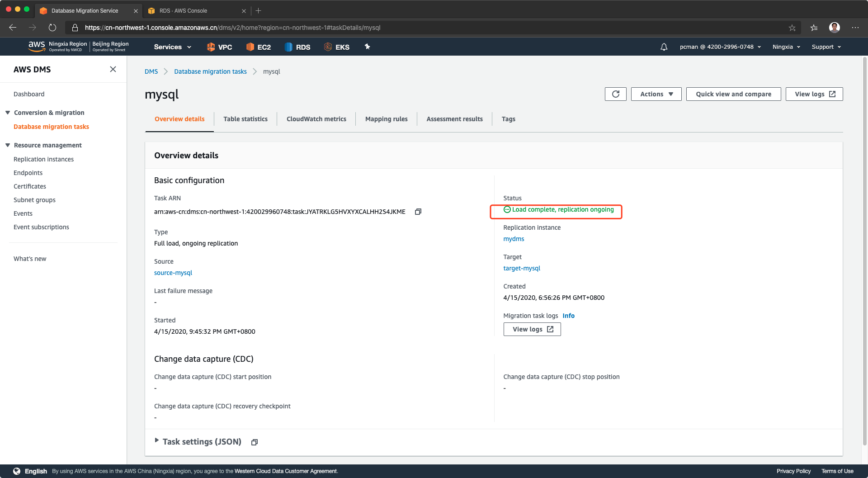Image resolution: width=868 pixels, height=478 pixels.
Task: Open the Services menu
Action: click(172, 47)
